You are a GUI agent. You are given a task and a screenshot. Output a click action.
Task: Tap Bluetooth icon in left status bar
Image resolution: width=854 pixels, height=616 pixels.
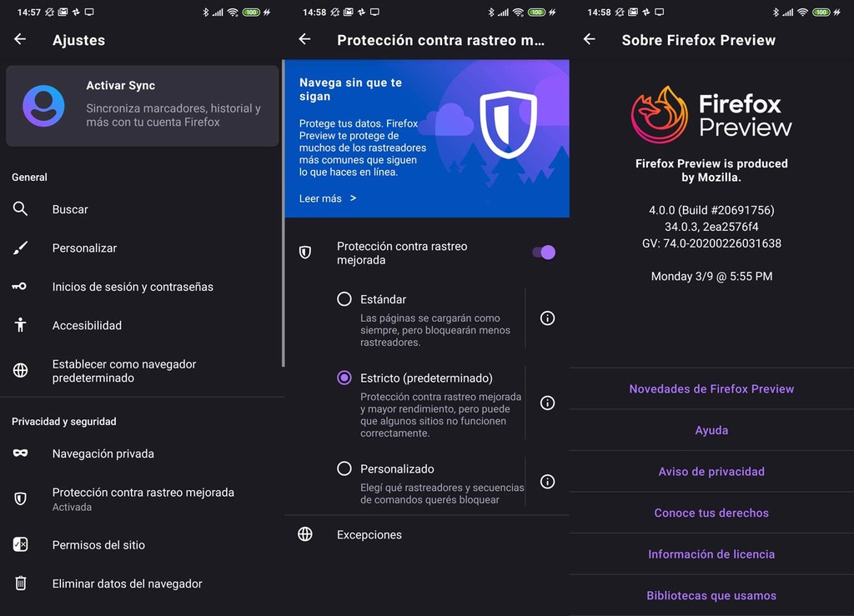pos(205,12)
